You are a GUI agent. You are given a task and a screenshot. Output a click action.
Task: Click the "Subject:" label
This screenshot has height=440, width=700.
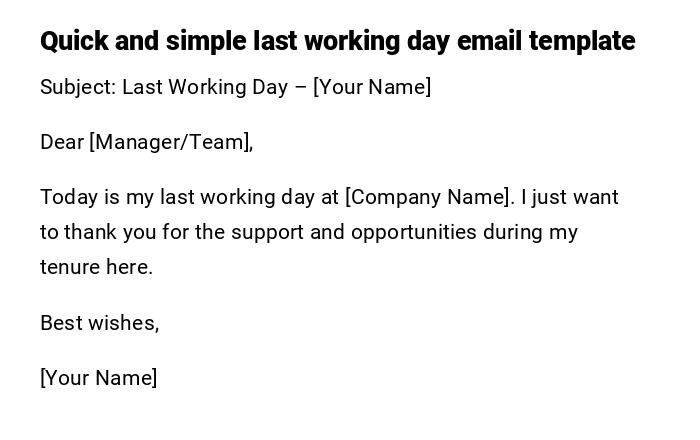tap(78, 87)
